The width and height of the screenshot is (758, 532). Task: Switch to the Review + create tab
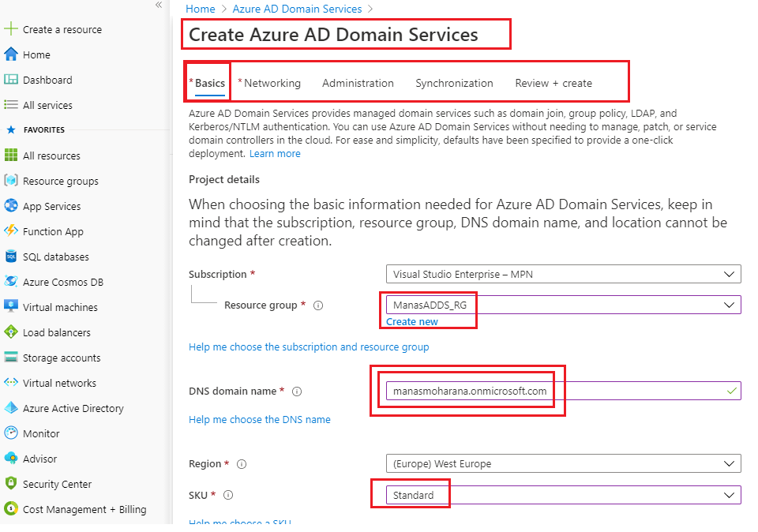(553, 83)
